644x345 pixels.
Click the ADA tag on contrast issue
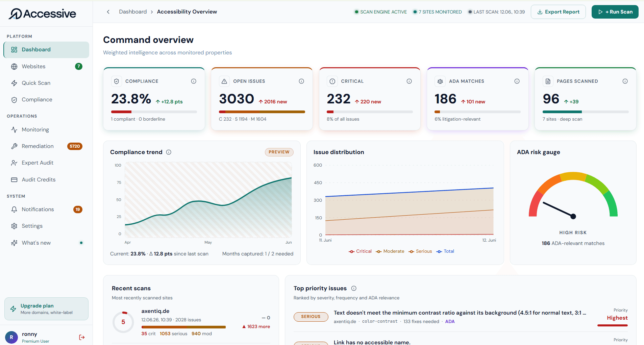[x=450, y=322]
